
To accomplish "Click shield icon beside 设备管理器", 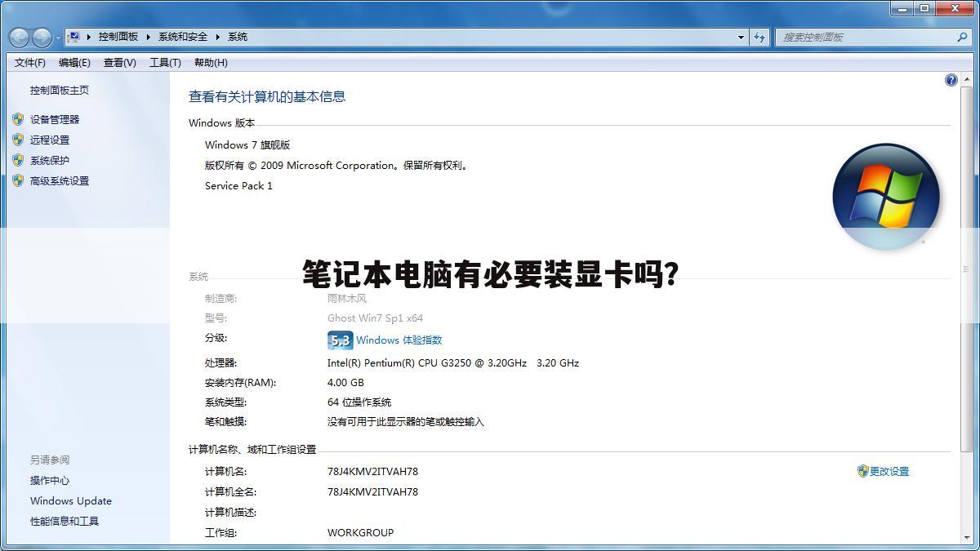I will [x=18, y=119].
